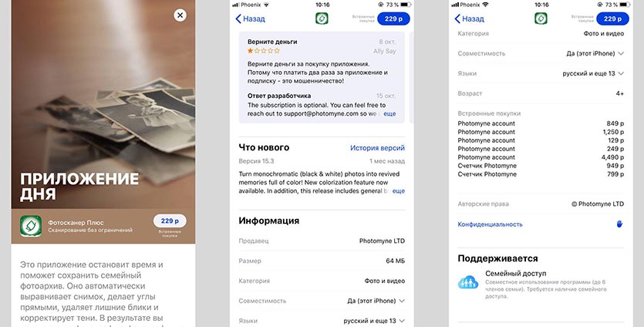644x327 pixels.
Task: Tap Семейный доступ family sharing cloud icon
Action: (x=468, y=282)
